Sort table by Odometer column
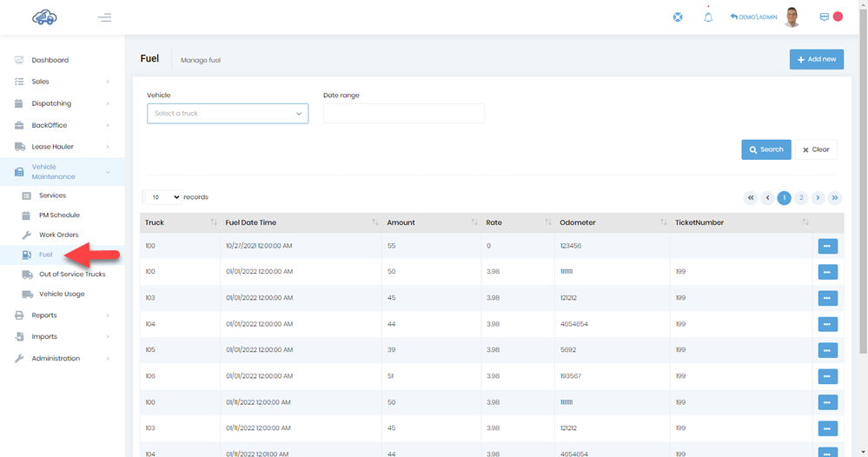 613,222
